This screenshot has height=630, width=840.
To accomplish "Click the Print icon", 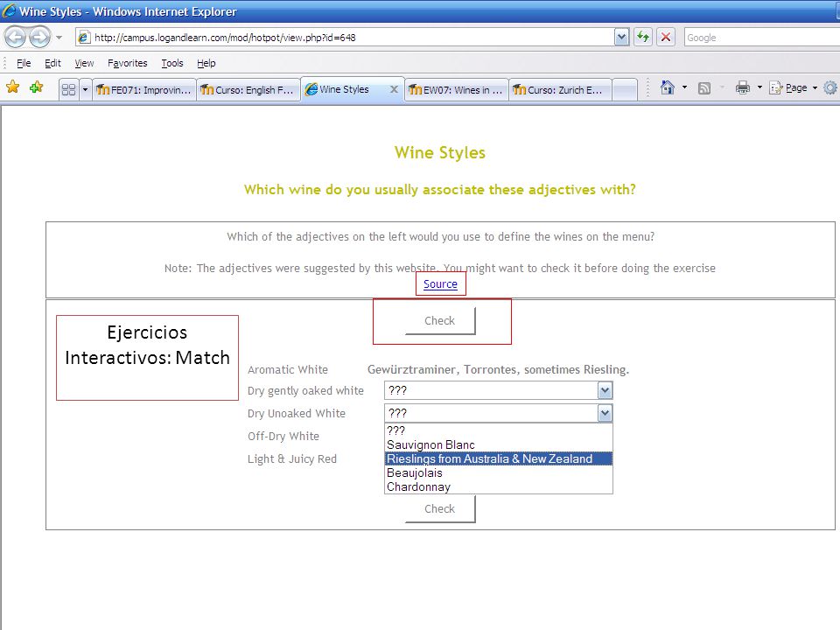I will click(743, 87).
